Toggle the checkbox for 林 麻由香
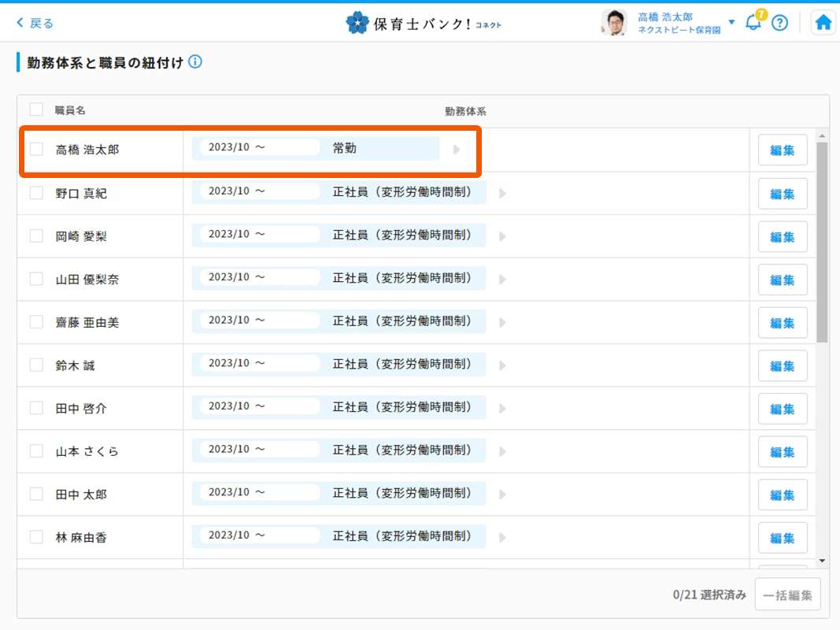 click(x=36, y=537)
